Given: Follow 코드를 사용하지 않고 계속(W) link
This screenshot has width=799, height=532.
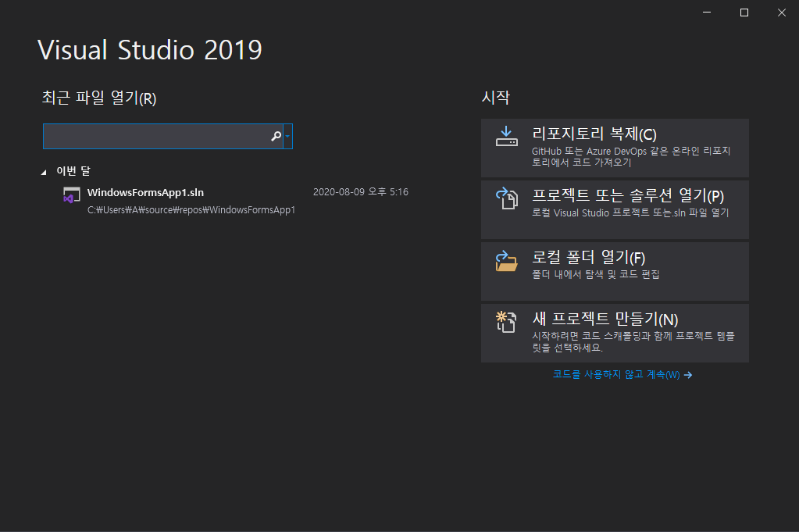Looking at the screenshot, I should click(x=616, y=374).
